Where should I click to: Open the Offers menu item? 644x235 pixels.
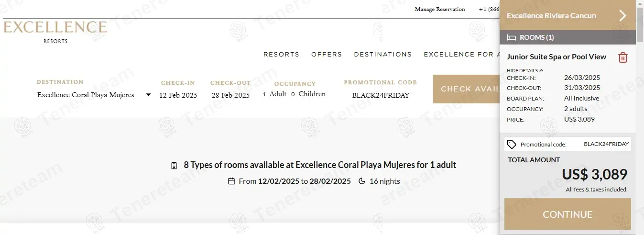[327, 55]
